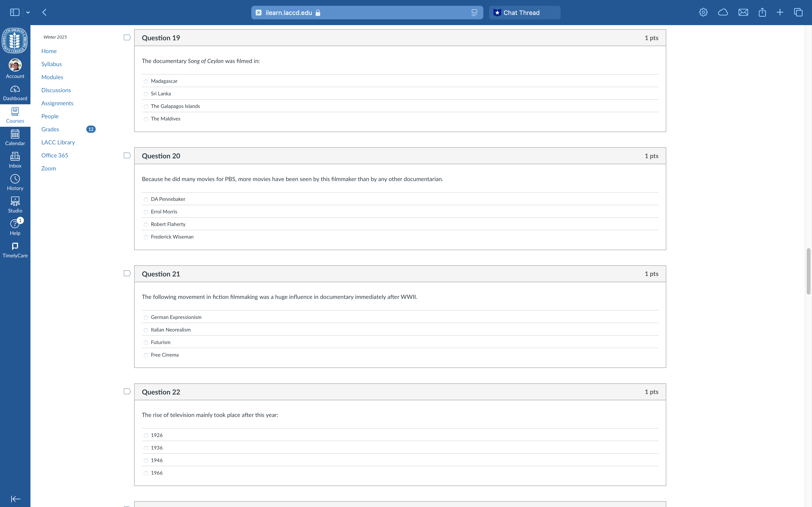Screen dimensions: 812x507
Task: Open the LACC Library link
Action: (x=58, y=142)
